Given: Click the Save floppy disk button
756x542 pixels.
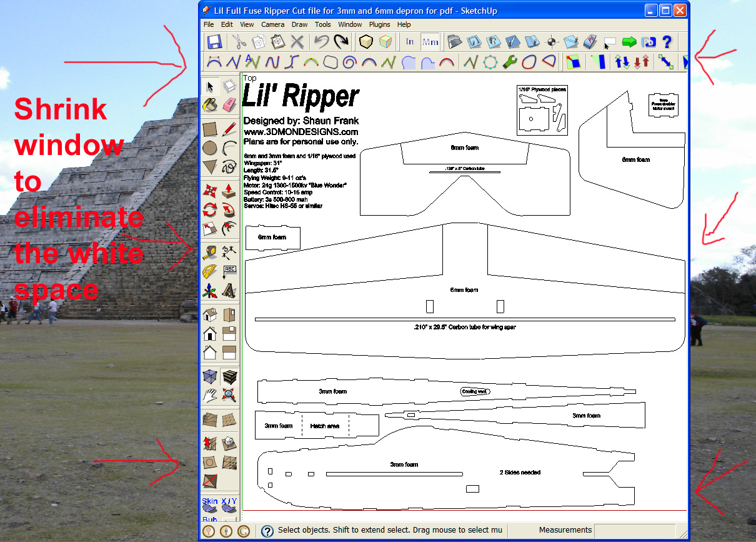Looking at the screenshot, I should click(215, 42).
